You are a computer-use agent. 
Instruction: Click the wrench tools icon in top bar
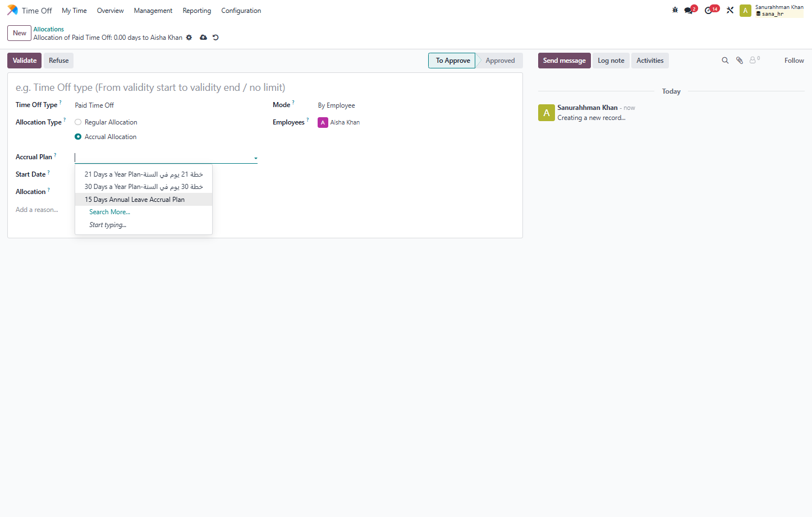click(730, 10)
